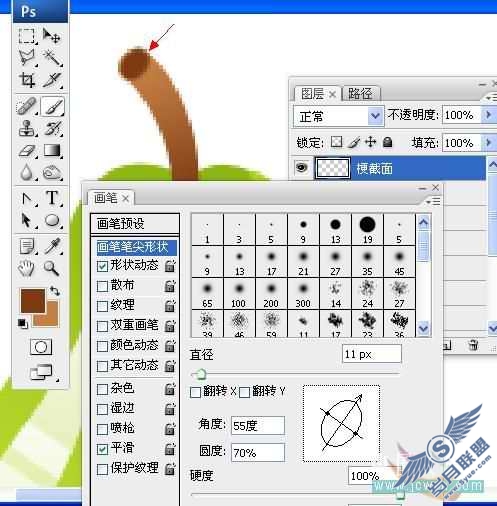The width and height of the screenshot is (497, 506).
Task: Open 画笔预设 presets list
Action: [135, 224]
